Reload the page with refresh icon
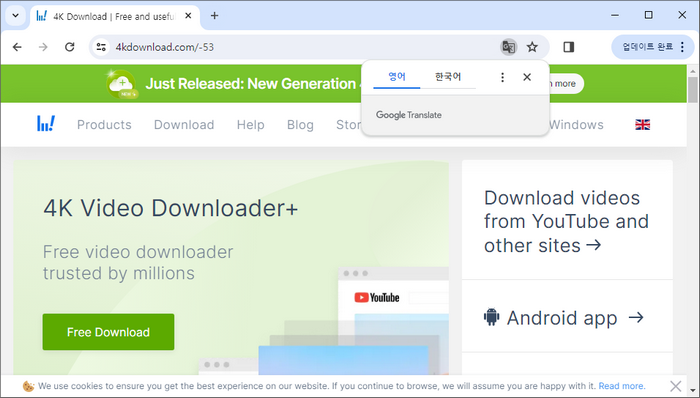This screenshot has width=700, height=398. 70,47
